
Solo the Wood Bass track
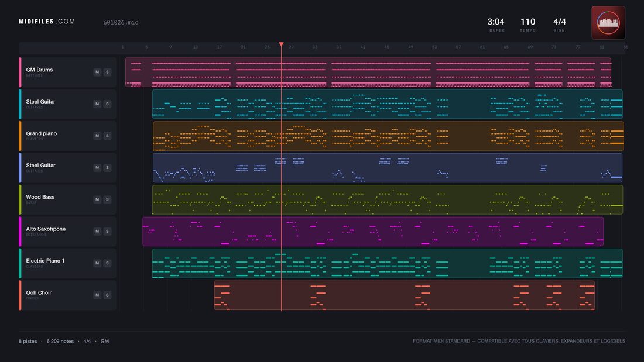coord(107,199)
